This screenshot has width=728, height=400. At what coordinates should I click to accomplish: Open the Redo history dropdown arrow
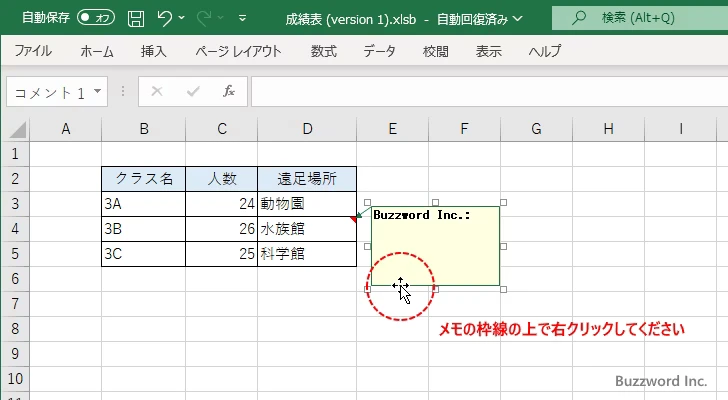tap(221, 18)
